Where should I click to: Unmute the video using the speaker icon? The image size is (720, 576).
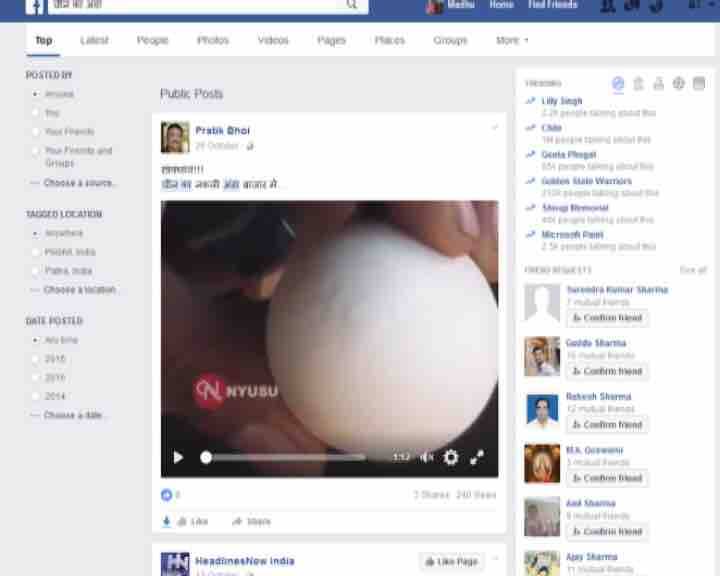tap(427, 457)
